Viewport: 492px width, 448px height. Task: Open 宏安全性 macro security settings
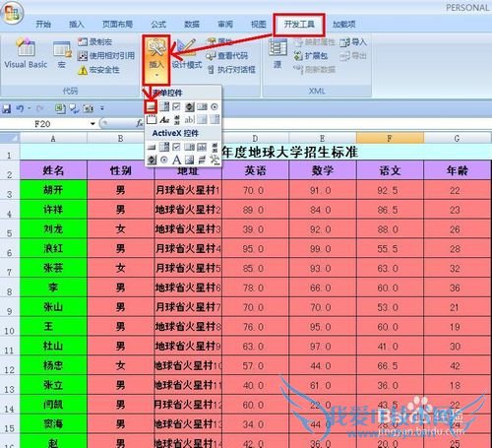99,70
